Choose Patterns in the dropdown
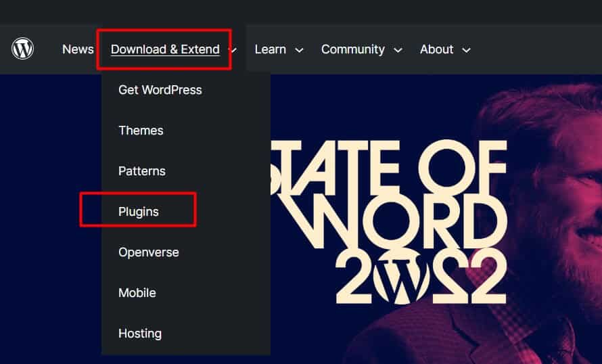602x364 pixels. [x=142, y=171]
